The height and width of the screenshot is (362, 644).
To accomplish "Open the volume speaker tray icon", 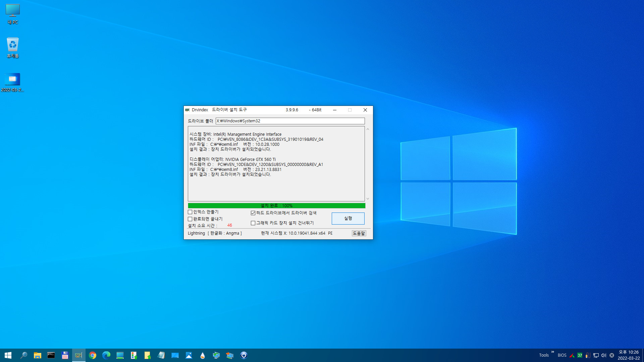I will (x=604, y=355).
